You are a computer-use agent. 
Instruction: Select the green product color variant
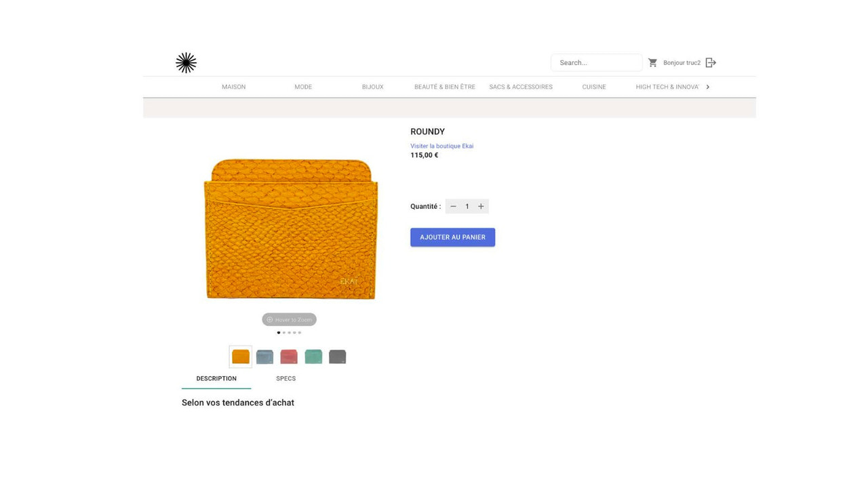[x=313, y=355]
